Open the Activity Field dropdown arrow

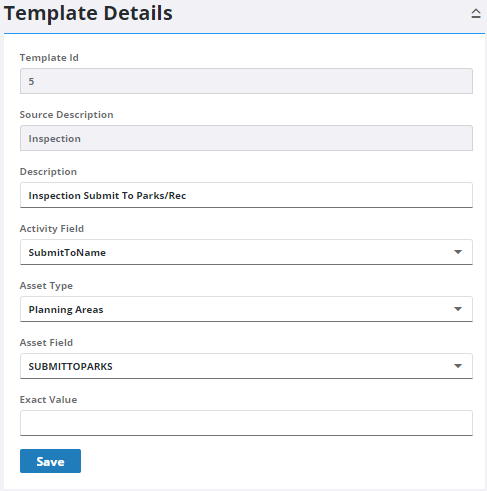458,252
